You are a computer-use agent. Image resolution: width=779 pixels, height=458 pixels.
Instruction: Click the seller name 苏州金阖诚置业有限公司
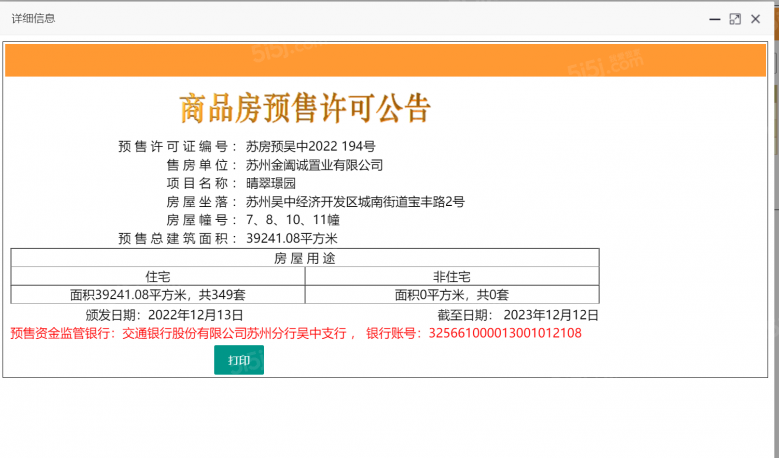[314, 165]
